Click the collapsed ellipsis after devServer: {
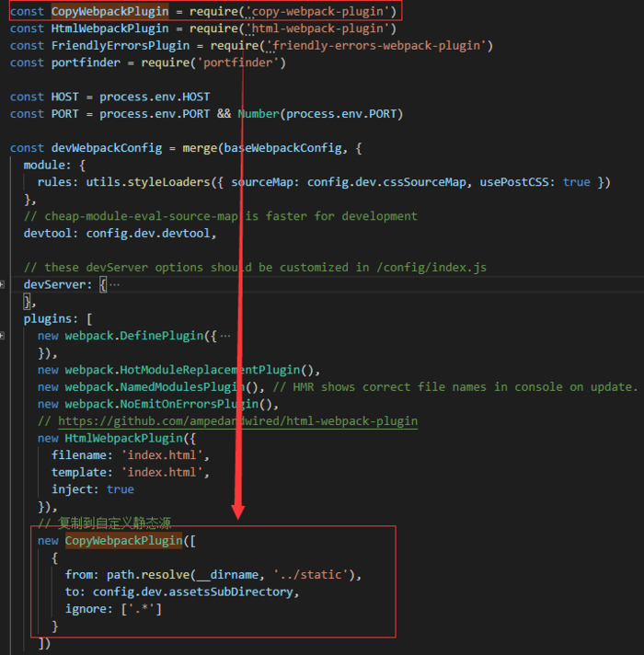Viewport: 644px width, 655px height. (x=114, y=285)
